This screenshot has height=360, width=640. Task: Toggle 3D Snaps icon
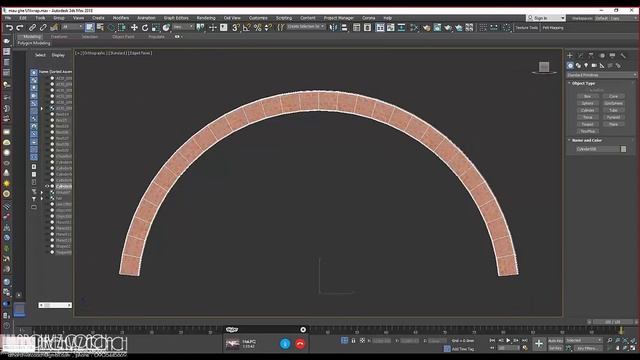236,27
